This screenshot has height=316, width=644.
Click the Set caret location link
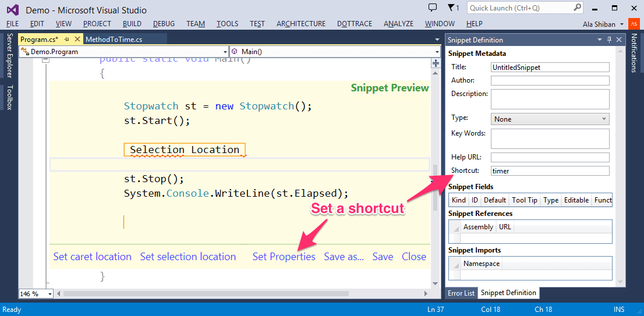(x=93, y=257)
